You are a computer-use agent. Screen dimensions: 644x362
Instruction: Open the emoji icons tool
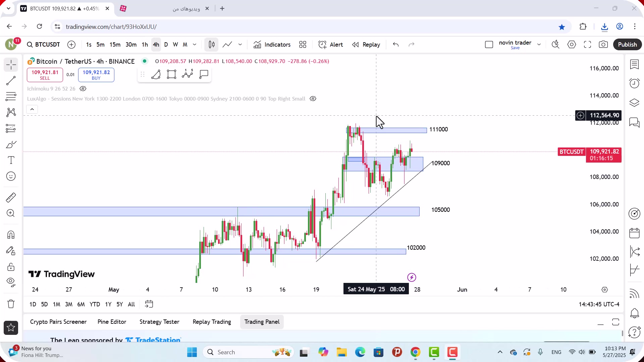[11, 176]
